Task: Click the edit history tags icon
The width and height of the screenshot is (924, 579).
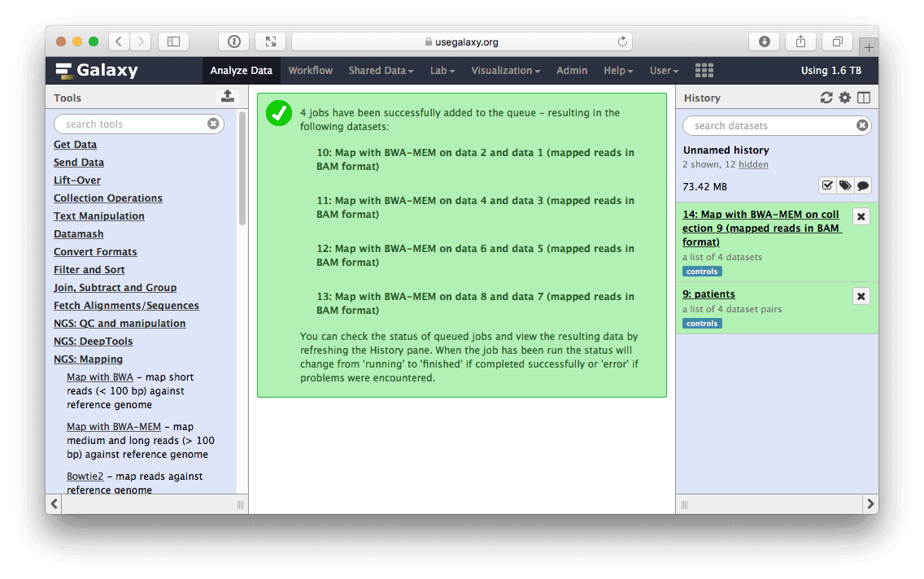Action: coord(845,186)
